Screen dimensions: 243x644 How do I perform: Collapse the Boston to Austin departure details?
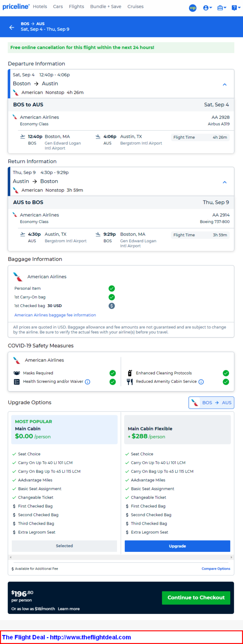(x=225, y=84)
